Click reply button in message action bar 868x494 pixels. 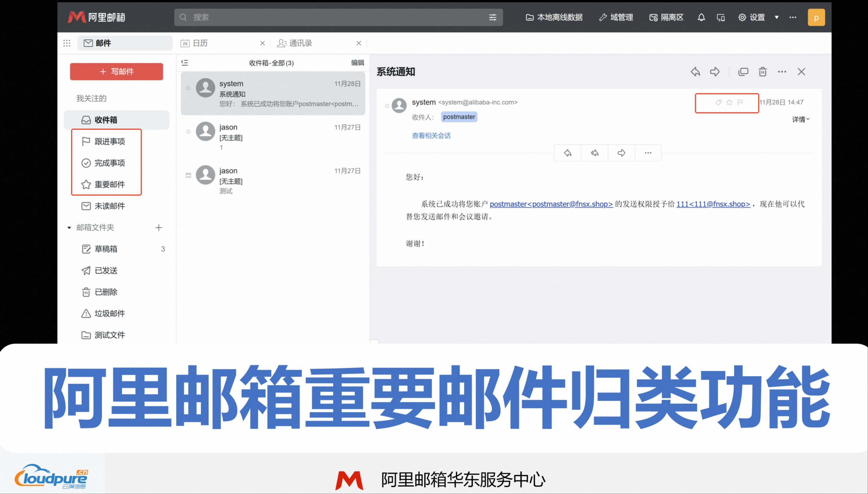pyautogui.click(x=568, y=153)
